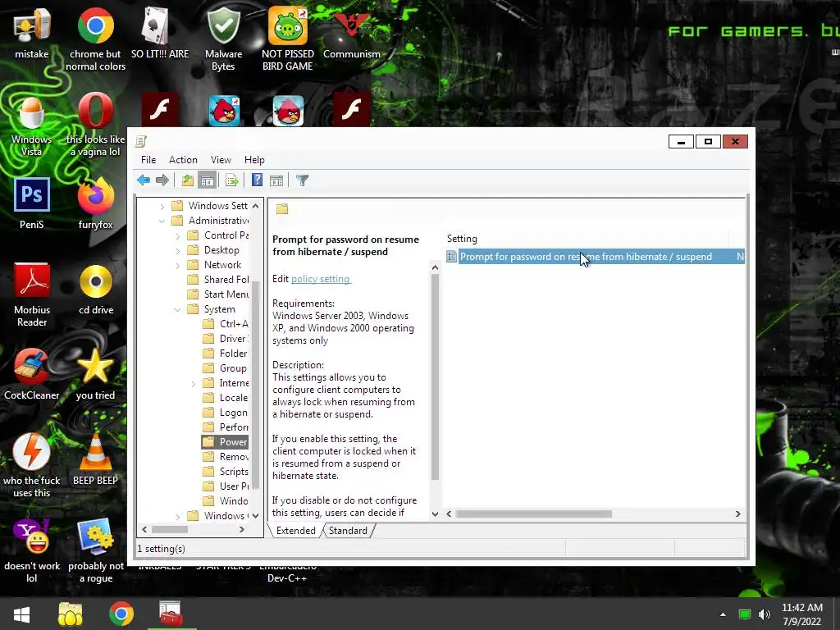Open the File menu
The height and width of the screenshot is (630, 840).
(148, 160)
